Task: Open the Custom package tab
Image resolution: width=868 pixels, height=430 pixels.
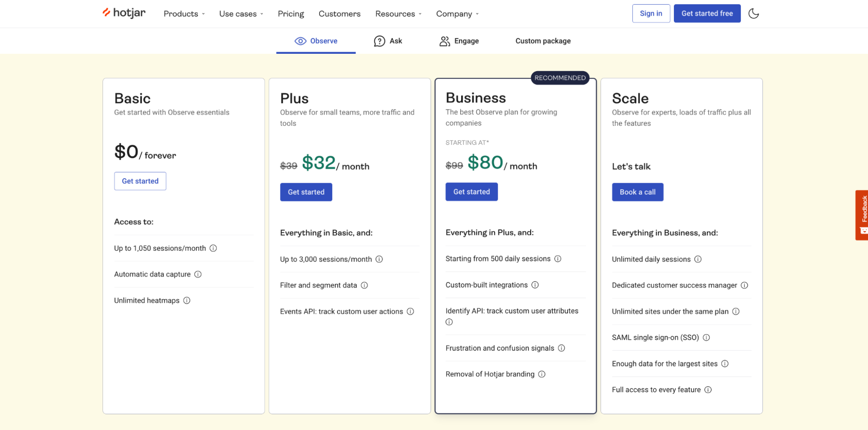Action: (x=543, y=41)
